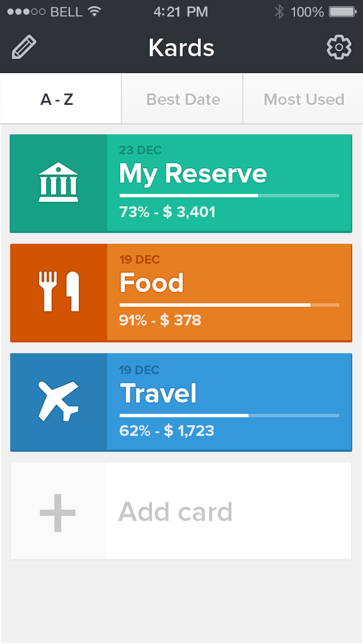The width and height of the screenshot is (363, 644).
Task: Tap the fork and knife icon
Action: click(58, 291)
